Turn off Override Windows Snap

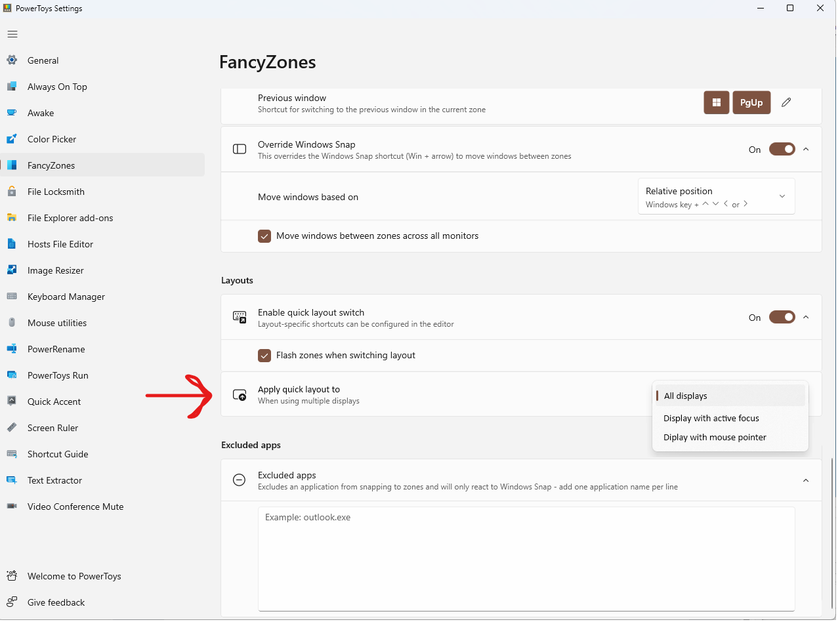point(782,149)
